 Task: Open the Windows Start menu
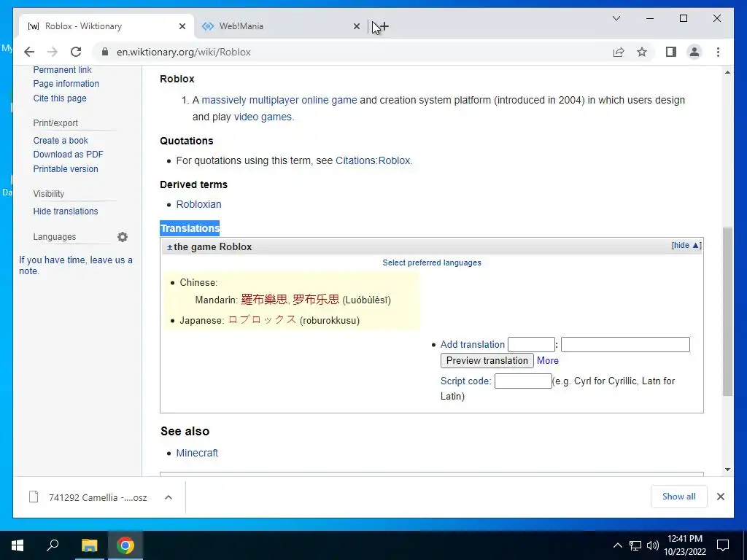(x=18, y=545)
